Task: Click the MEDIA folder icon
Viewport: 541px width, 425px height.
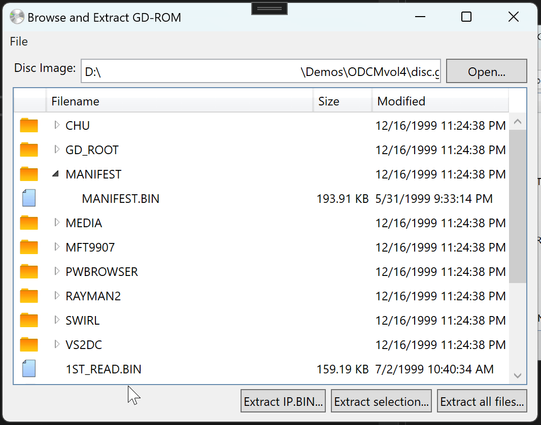Action: pos(29,223)
